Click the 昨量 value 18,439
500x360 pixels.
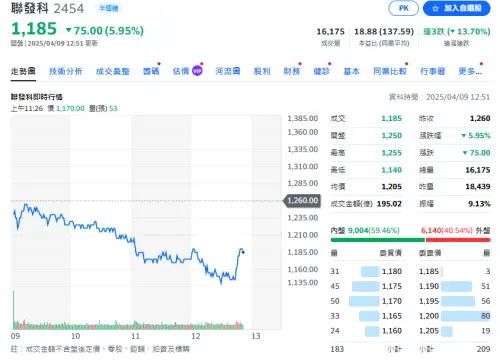pos(478,187)
